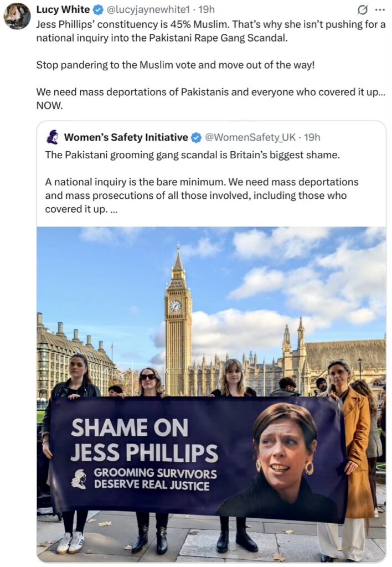The height and width of the screenshot is (567, 392).
Task: Click the main post's 19h timestamp
Action: 207,9
